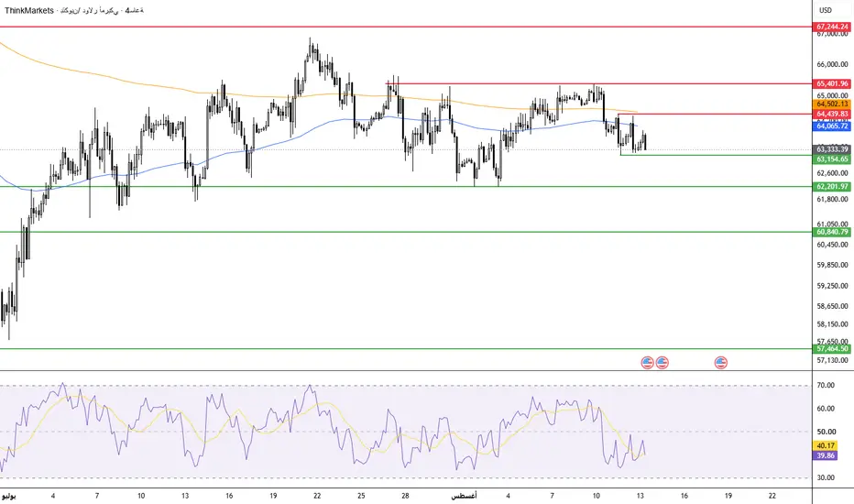Screen dimensions: 854x504
Task: Select the red 65,401.96 price label
Action: (x=833, y=83)
